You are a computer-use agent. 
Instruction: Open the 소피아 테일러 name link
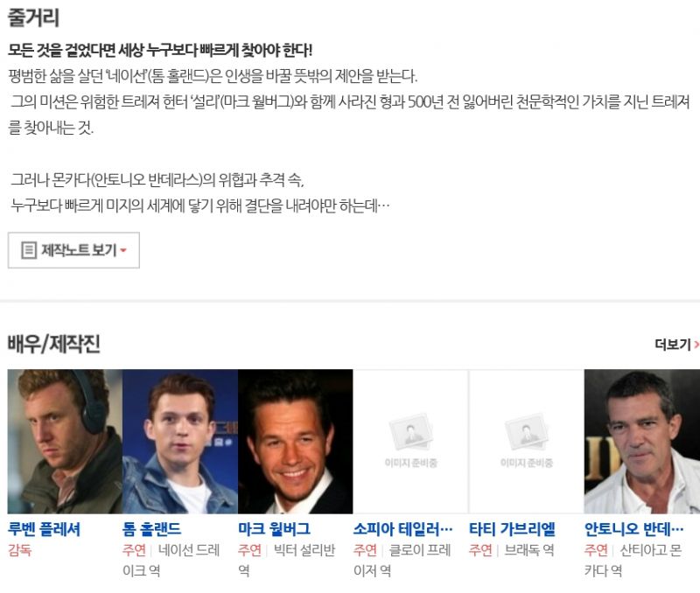tap(402, 529)
